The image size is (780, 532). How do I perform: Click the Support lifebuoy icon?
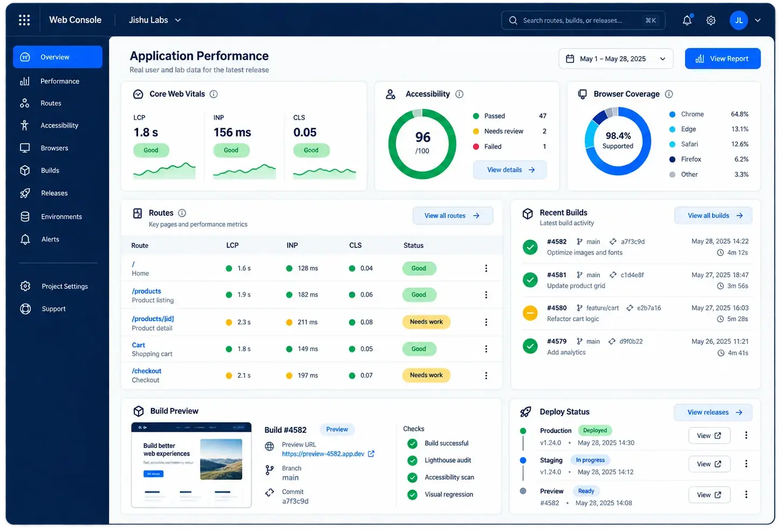tap(25, 309)
